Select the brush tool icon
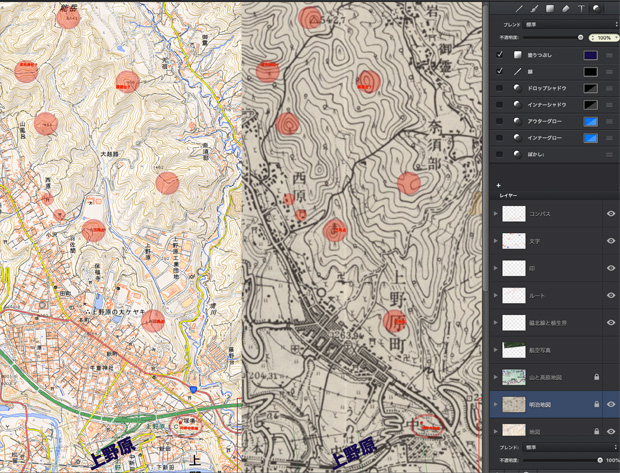 pos(533,7)
